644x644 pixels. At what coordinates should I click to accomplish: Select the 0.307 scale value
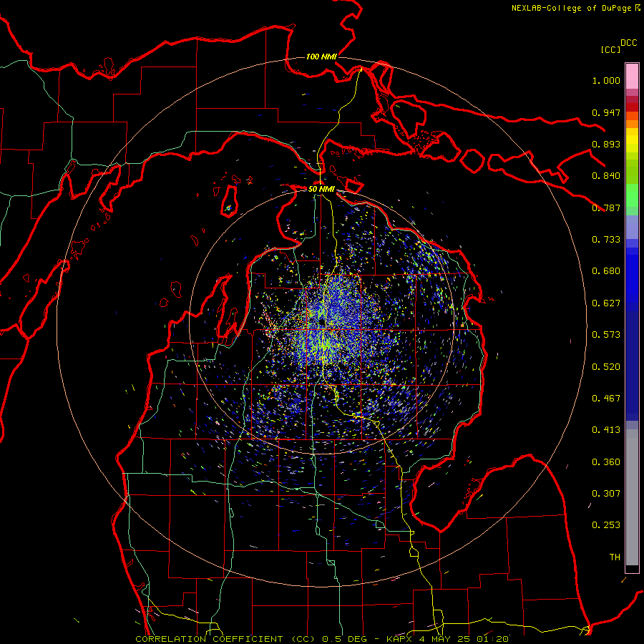click(x=606, y=494)
